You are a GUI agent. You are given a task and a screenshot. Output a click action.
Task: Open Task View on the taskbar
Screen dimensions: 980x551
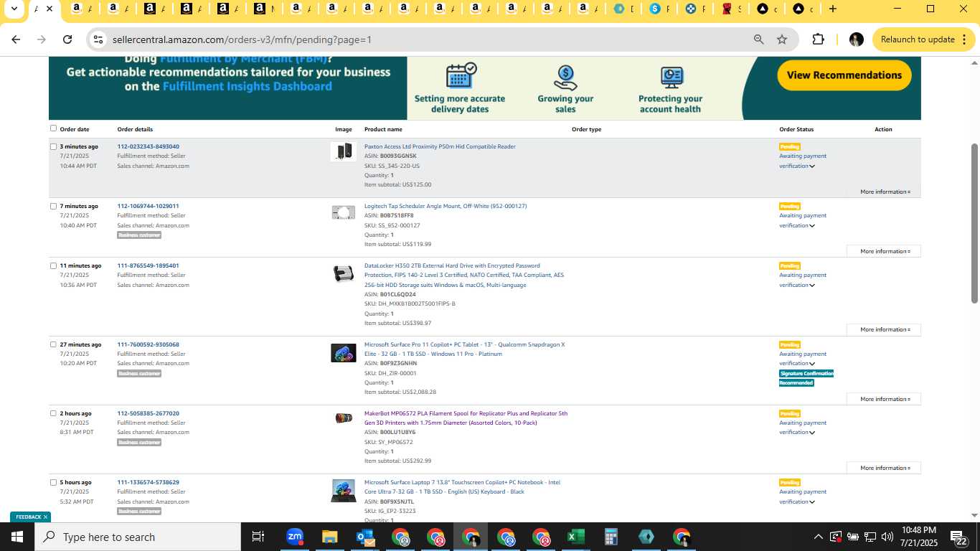[258, 537]
